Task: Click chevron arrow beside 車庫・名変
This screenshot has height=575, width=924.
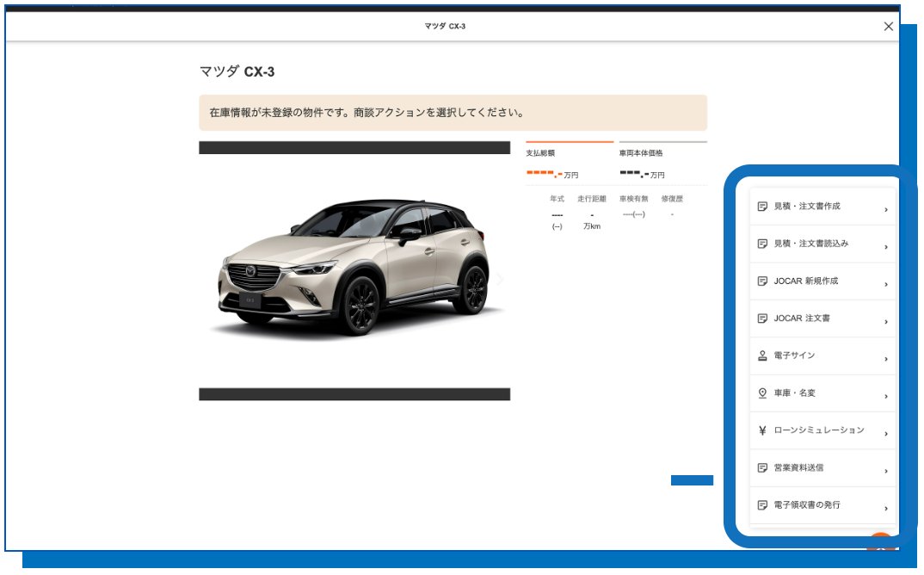Action: (x=885, y=396)
